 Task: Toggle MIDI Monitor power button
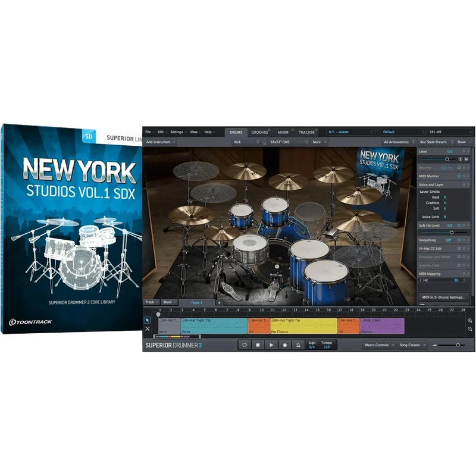point(459,176)
